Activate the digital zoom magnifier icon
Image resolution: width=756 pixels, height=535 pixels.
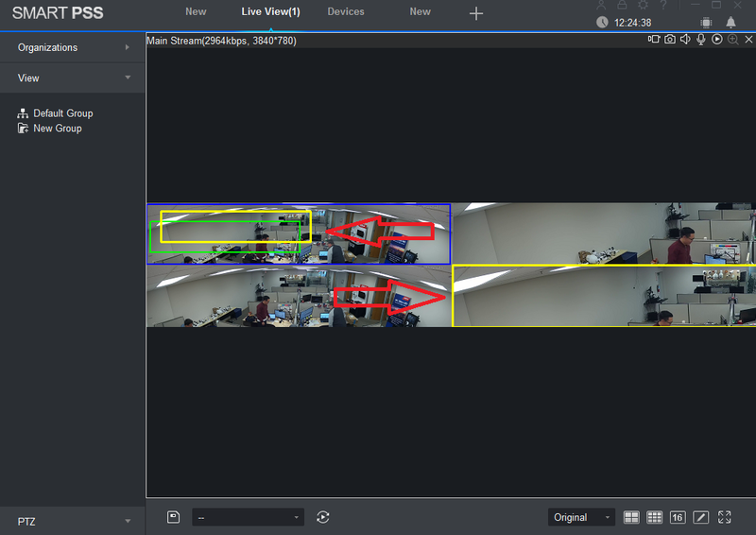(x=733, y=40)
